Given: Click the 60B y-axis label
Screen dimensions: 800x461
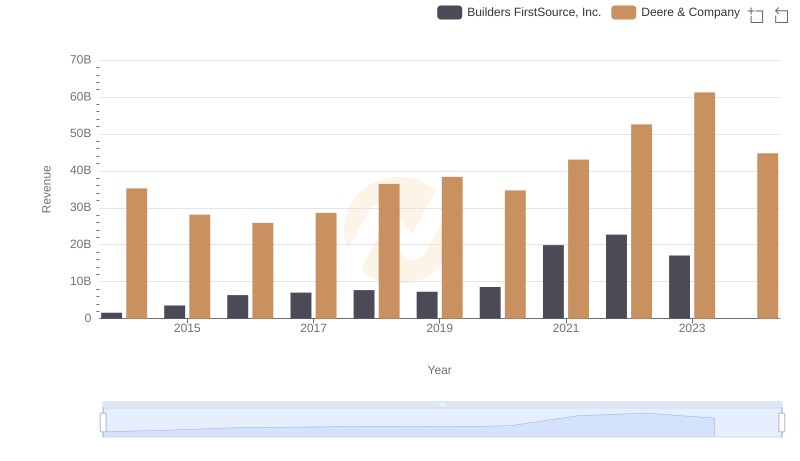Looking at the screenshot, I should (x=81, y=97).
